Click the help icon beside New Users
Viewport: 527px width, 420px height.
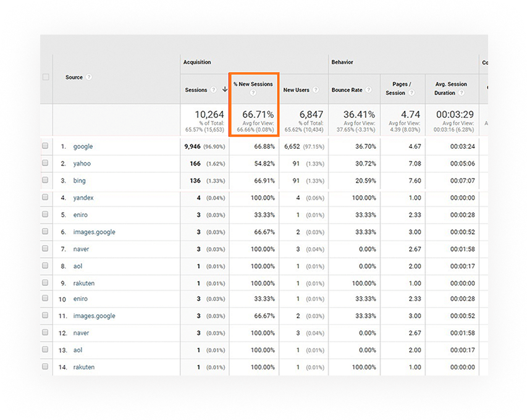(x=316, y=90)
